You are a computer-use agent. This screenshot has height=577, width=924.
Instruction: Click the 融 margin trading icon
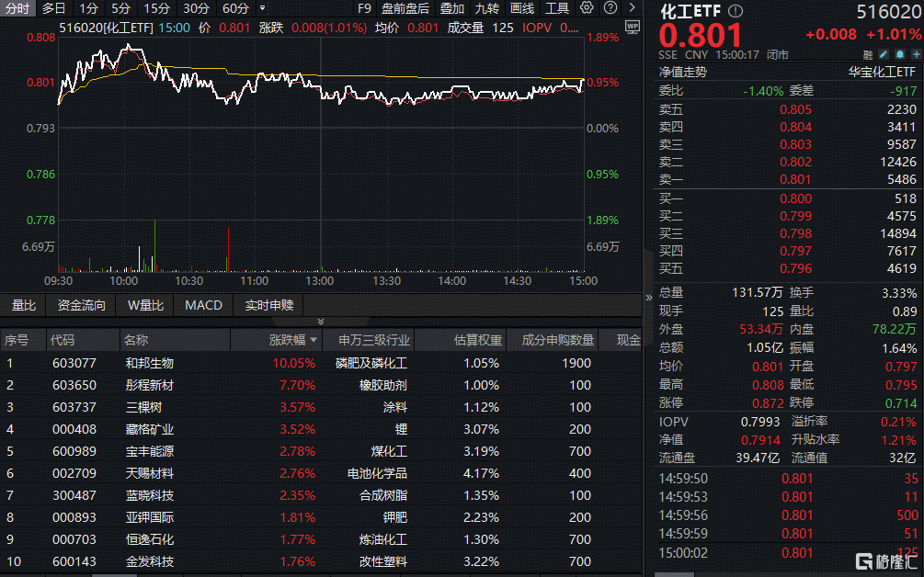click(868, 54)
